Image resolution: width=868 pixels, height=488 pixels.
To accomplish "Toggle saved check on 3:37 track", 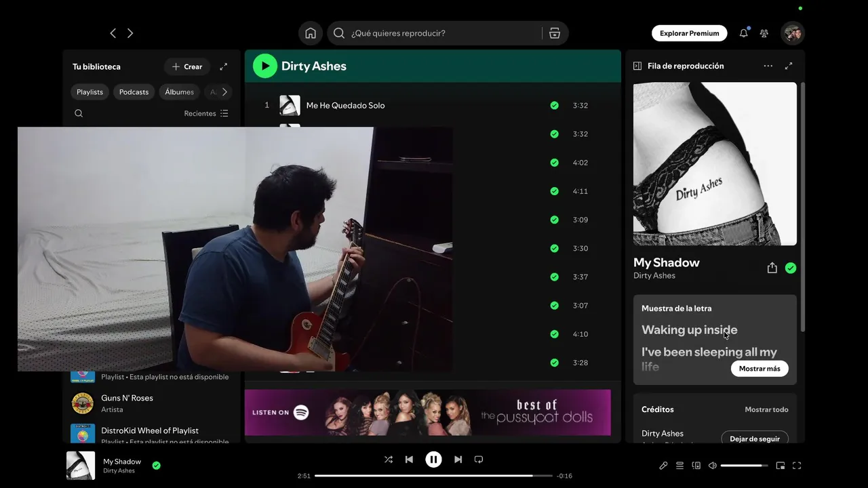I will pos(555,277).
